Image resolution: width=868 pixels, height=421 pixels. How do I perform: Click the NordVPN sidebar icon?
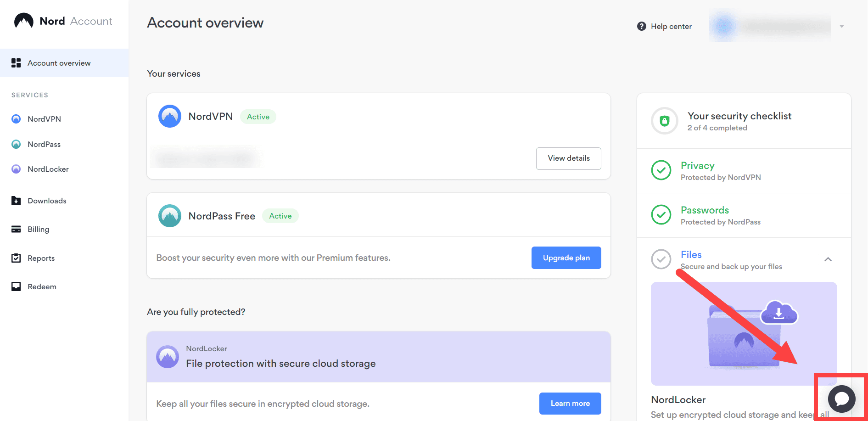coord(16,119)
